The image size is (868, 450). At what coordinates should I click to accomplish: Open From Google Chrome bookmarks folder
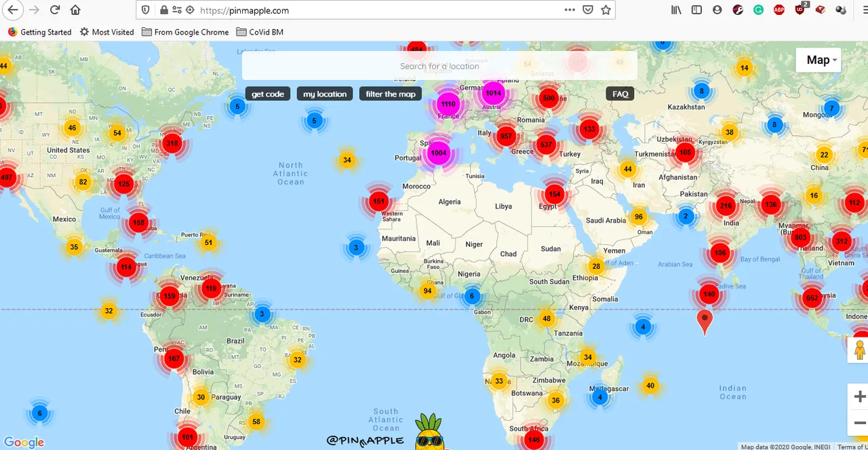pyautogui.click(x=185, y=32)
